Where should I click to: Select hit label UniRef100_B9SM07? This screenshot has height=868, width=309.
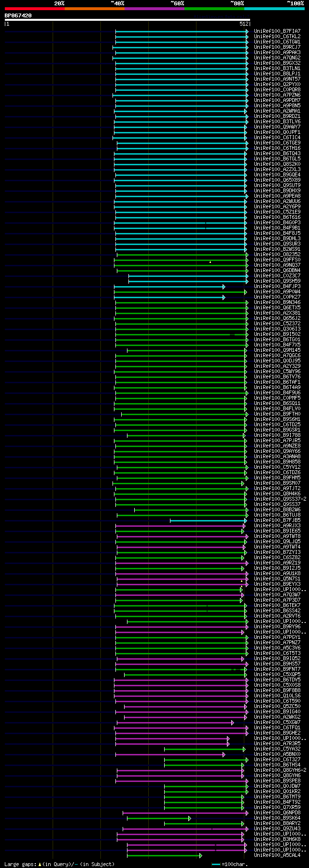(277, 483)
